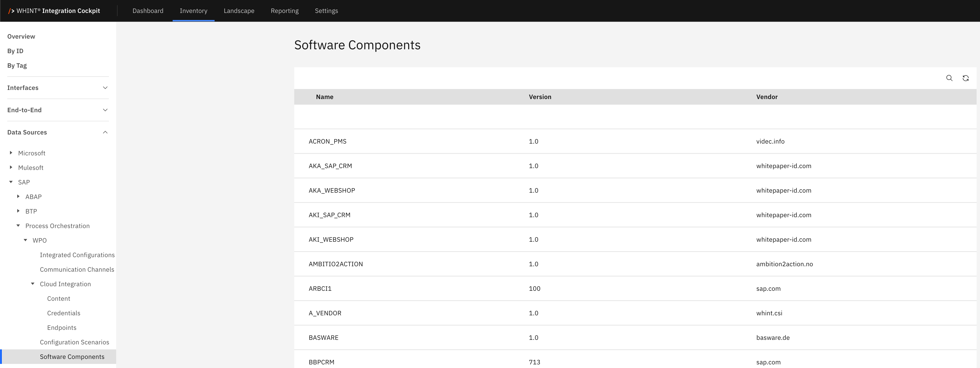Screen dimensions: 980x368
Task: Select Communication Channels in the tree
Action: point(77,269)
